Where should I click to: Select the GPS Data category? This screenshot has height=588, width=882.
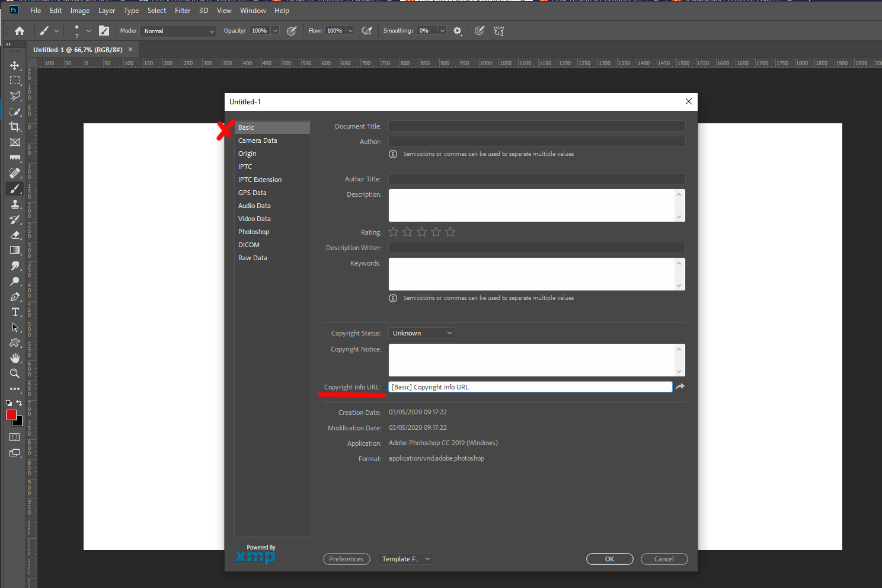(x=272, y=193)
